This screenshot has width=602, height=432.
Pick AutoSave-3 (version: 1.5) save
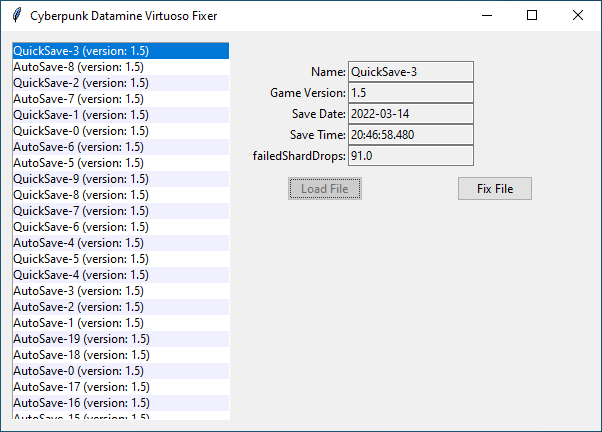point(121,291)
